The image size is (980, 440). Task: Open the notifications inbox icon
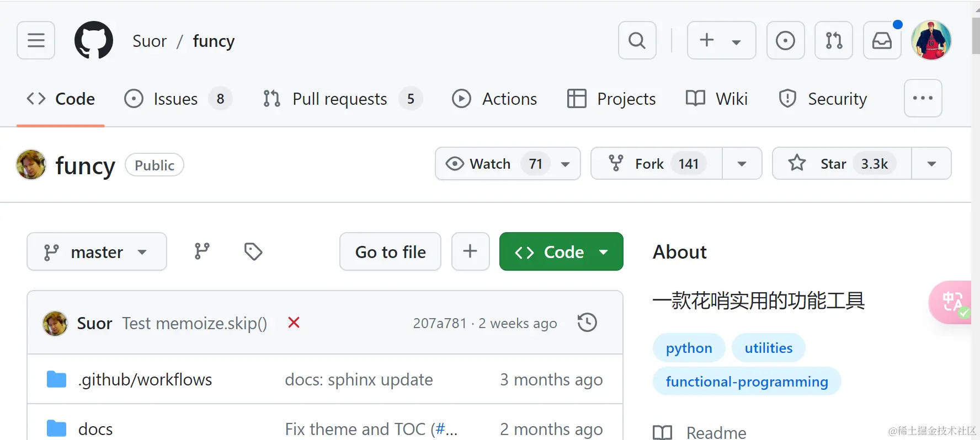click(x=882, y=40)
